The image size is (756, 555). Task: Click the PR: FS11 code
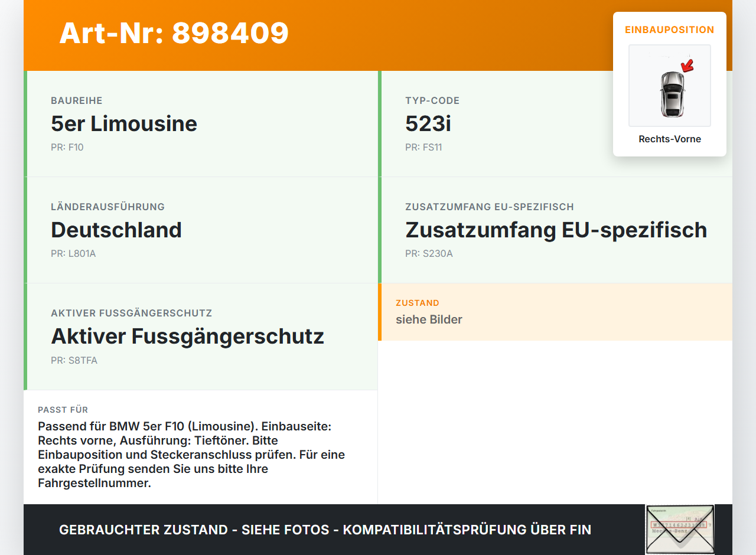423,147
